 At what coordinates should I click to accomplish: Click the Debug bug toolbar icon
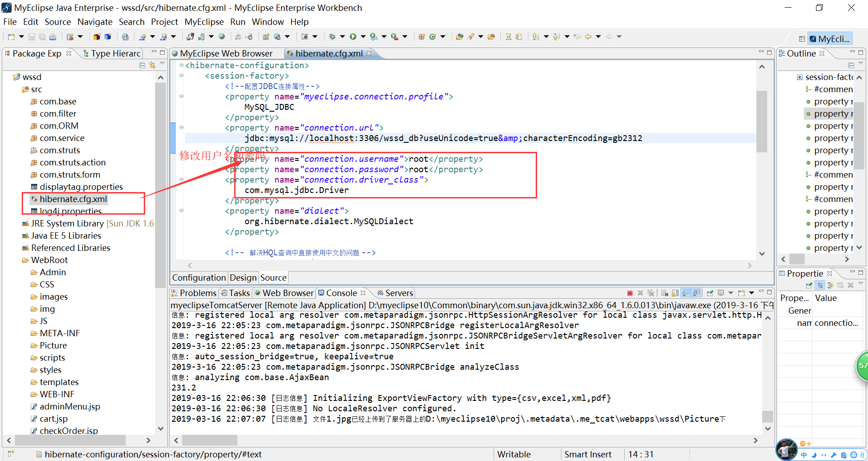332,37
